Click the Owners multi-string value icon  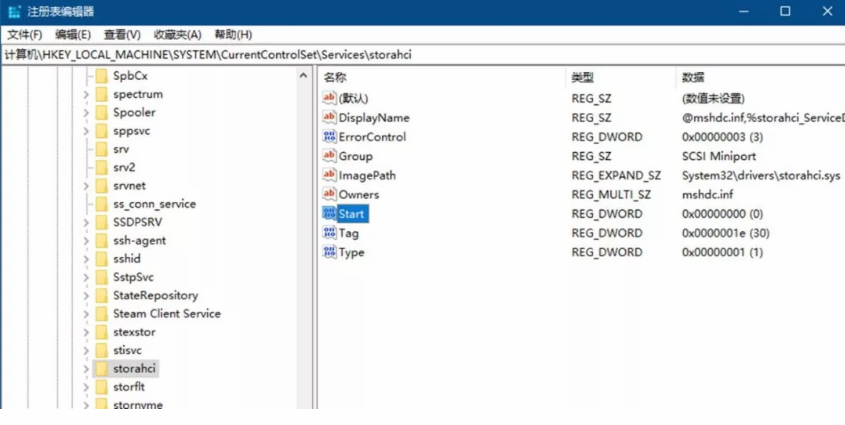pos(330,195)
